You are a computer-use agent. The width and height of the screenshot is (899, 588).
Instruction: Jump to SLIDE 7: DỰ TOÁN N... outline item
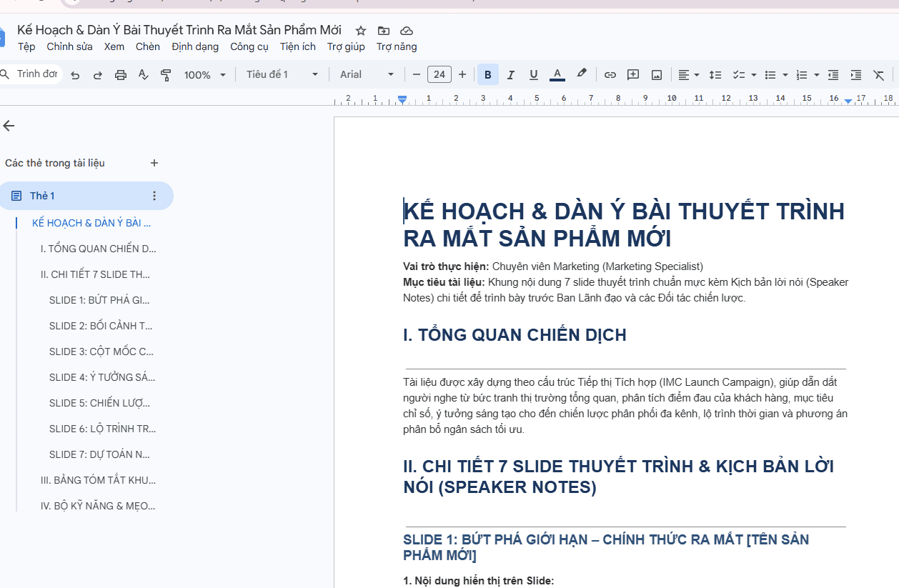click(x=100, y=454)
